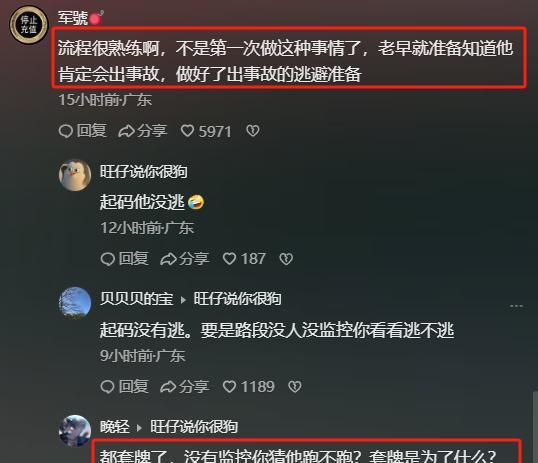Dislike 贝贝贝的宝's reply via broken heart
Viewport: 538px width, 463px height.
[295, 387]
